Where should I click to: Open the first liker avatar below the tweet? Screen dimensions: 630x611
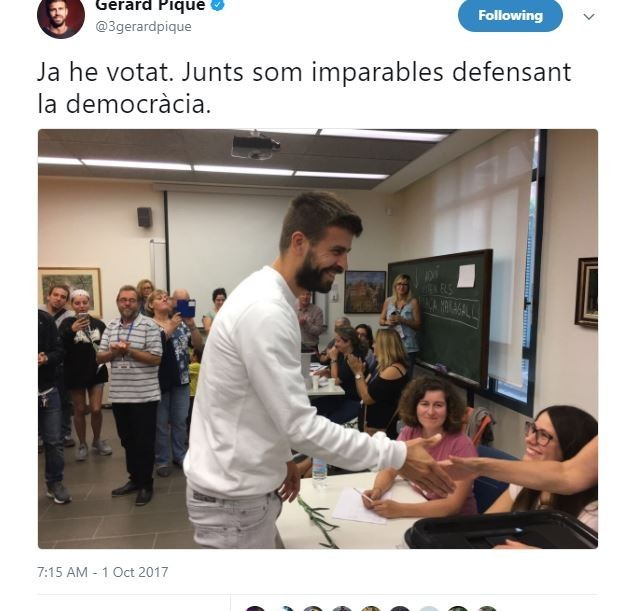pos(255,608)
